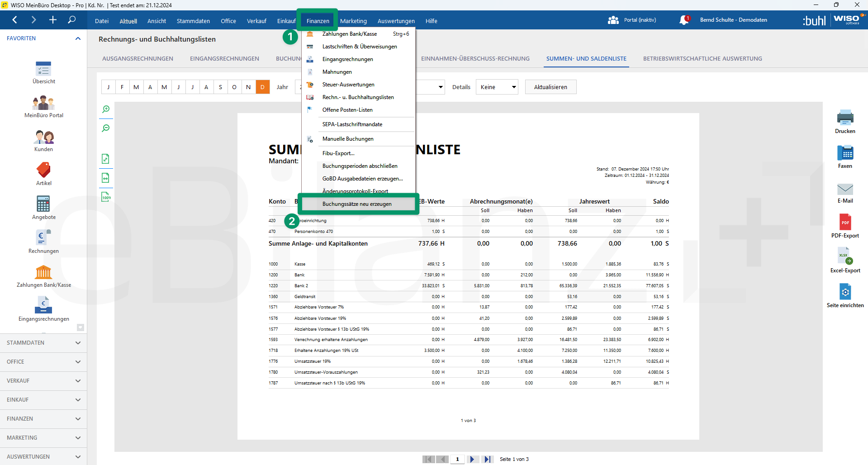Select month N (November)
This screenshot has width=868, height=465.
point(248,87)
